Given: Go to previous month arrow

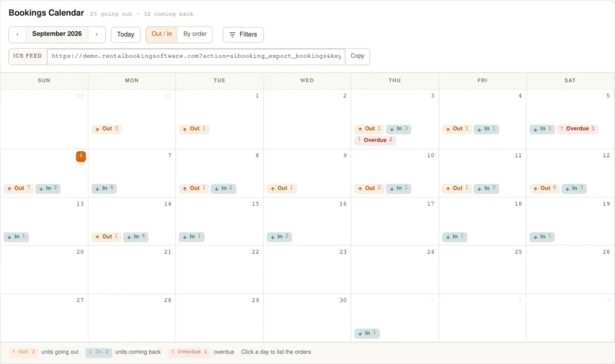Looking at the screenshot, I should (x=17, y=34).
